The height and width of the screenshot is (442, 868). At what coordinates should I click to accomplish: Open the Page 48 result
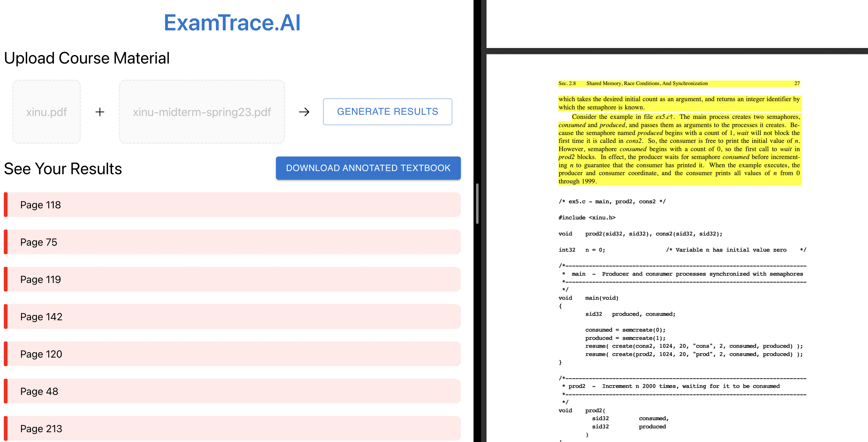point(232,391)
